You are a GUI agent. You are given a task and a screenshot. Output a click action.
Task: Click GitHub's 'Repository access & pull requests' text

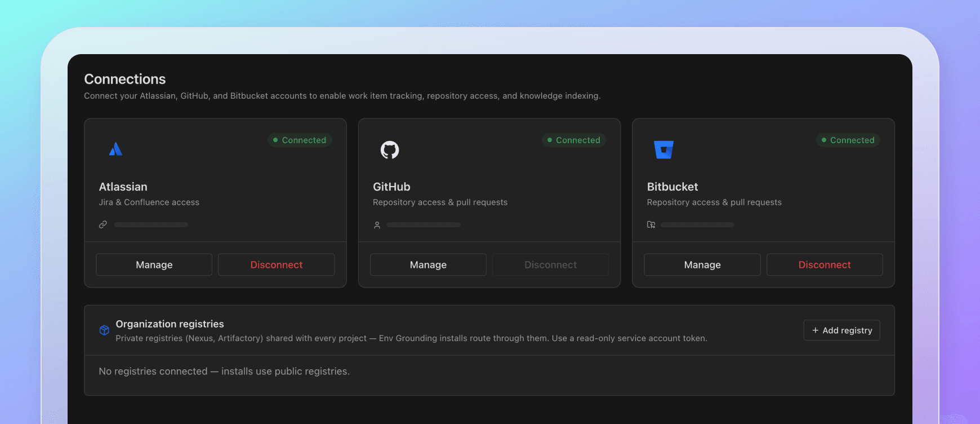(440, 202)
